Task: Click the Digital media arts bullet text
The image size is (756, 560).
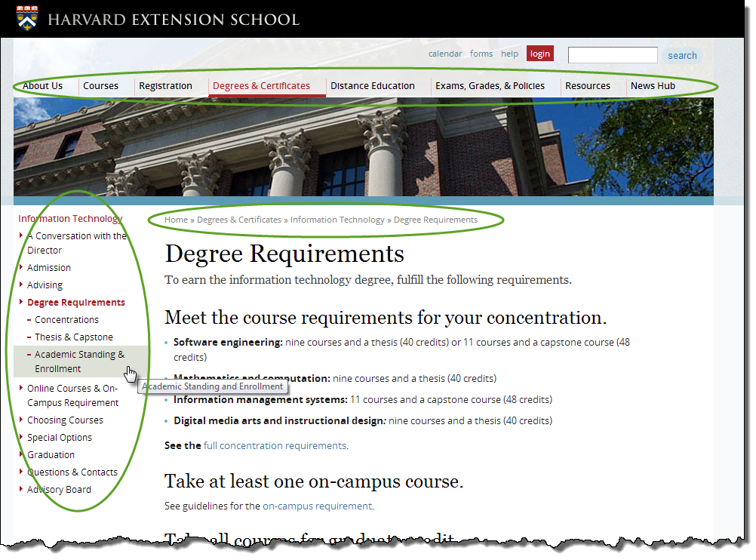Action: pos(363,421)
